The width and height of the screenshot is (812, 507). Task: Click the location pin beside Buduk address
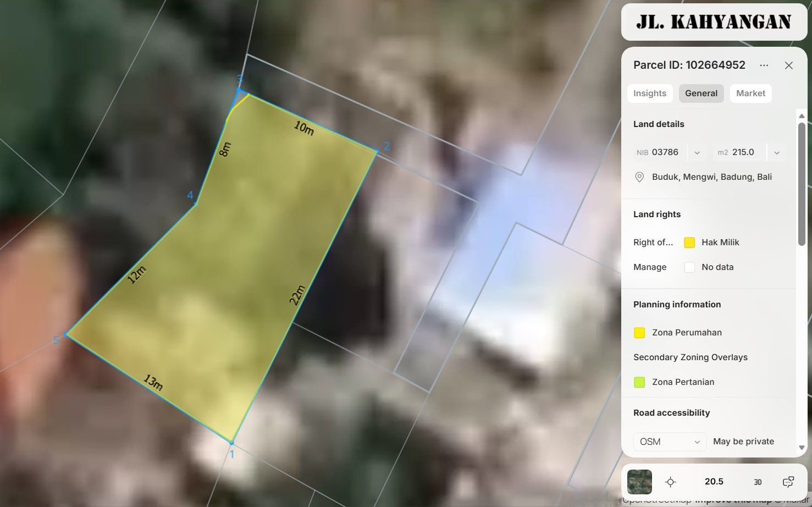click(x=639, y=177)
